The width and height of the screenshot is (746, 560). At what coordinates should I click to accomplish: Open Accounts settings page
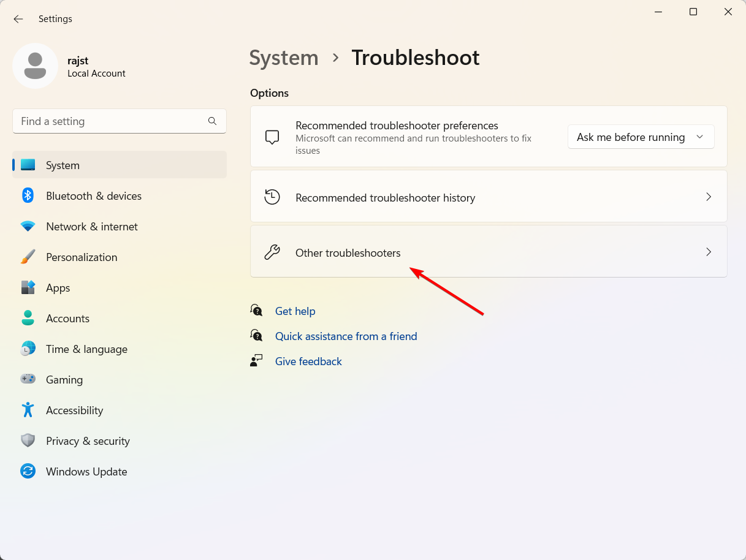[120, 318]
